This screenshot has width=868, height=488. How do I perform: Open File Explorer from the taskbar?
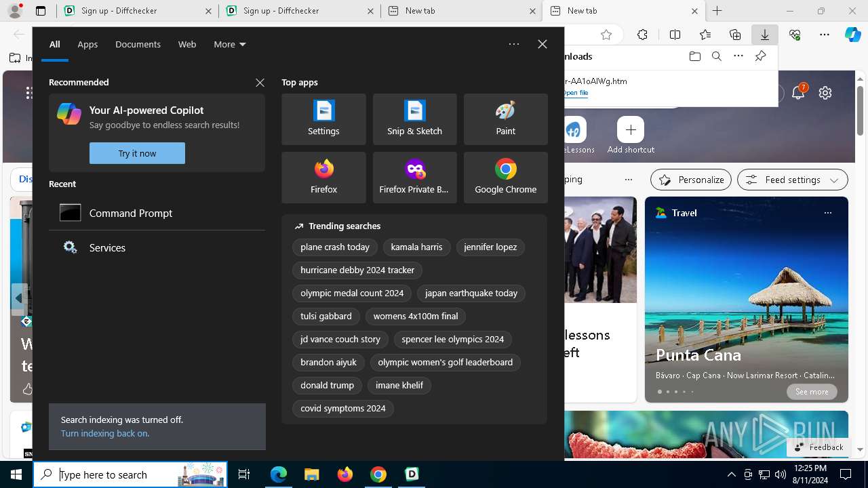[311, 474]
